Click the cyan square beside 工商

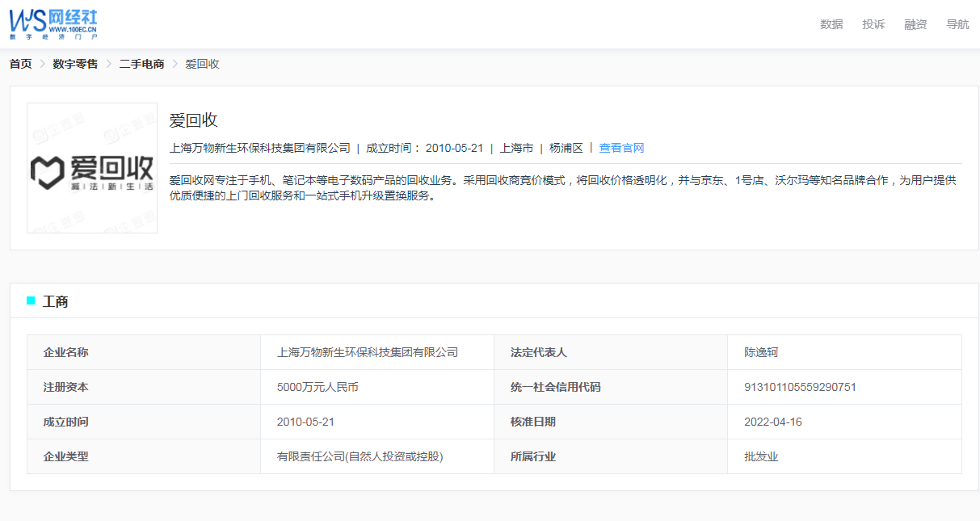click(31, 300)
